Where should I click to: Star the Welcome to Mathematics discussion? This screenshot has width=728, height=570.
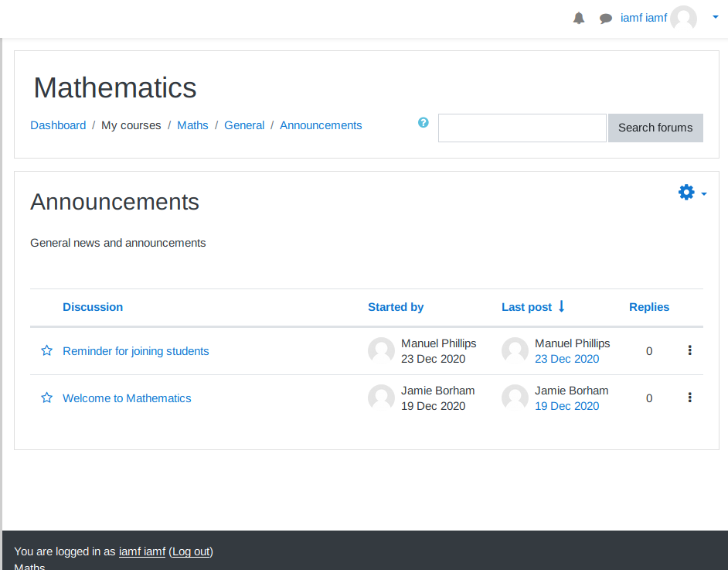46,398
